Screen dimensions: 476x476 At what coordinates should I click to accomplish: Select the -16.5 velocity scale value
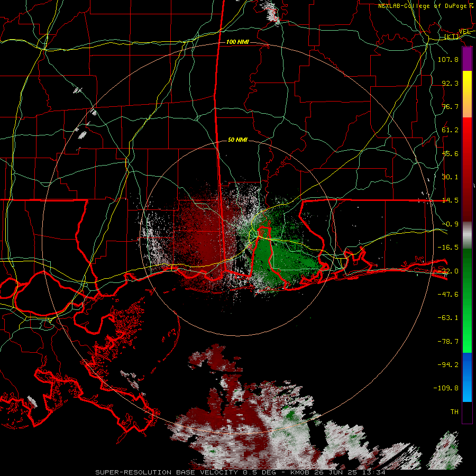pos(448,248)
